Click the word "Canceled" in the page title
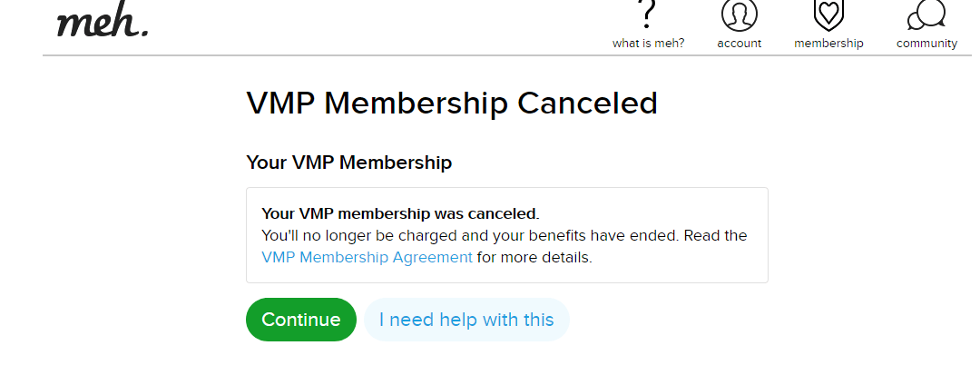Image resolution: width=980 pixels, height=375 pixels. tap(587, 103)
